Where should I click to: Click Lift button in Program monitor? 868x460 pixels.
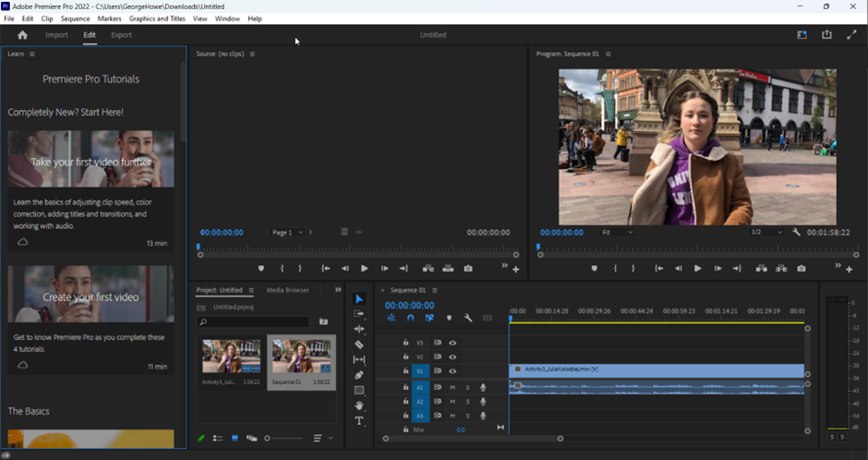click(762, 269)
